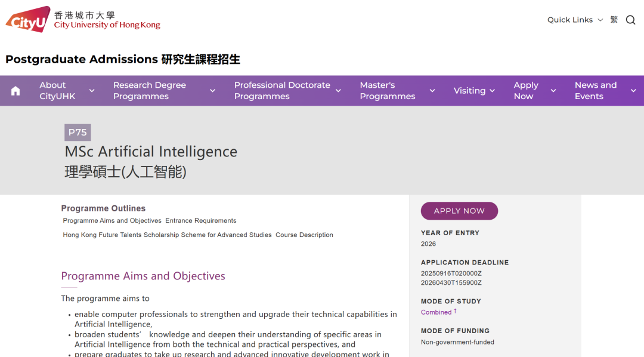Open the Research Degree Programmes menu

pyautogui.click(x=150, y=91)
